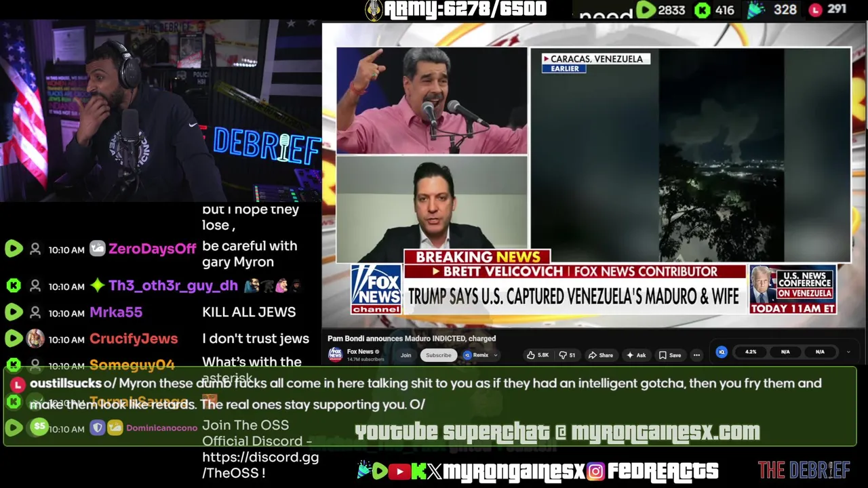Click the Rumble icon beside ZeroDaysOff
Image resolution: width=868 pixels, height=488 pixels.
coord(14,249)
